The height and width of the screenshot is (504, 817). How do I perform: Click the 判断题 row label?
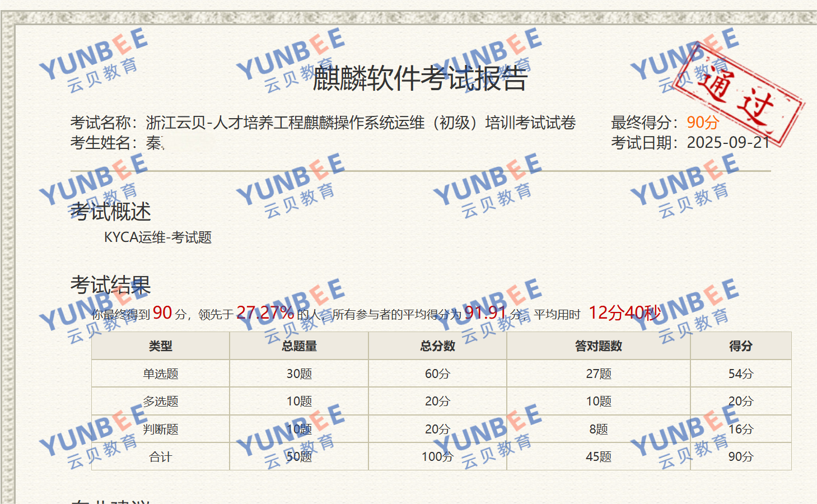161,429
